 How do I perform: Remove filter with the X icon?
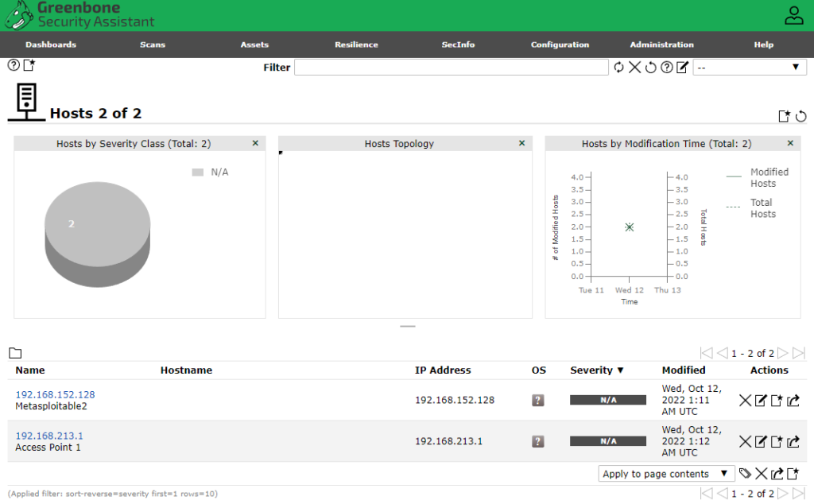(x=634, y=68)
